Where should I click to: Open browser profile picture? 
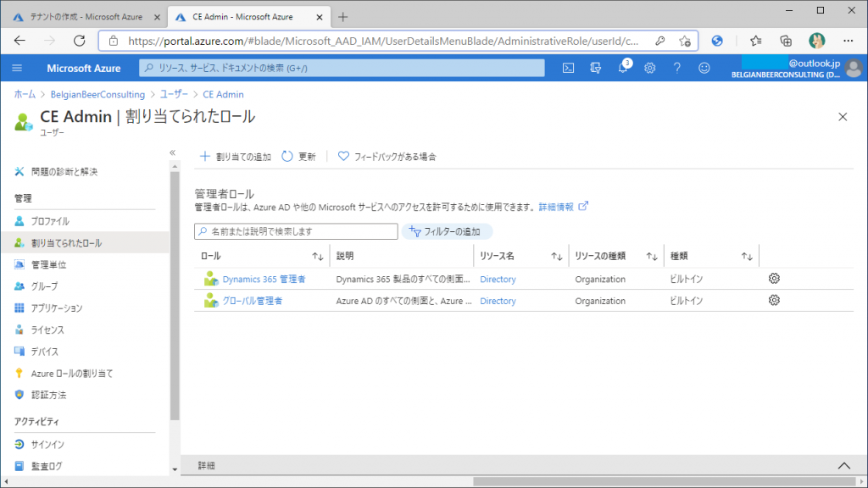tap(816, 41)
